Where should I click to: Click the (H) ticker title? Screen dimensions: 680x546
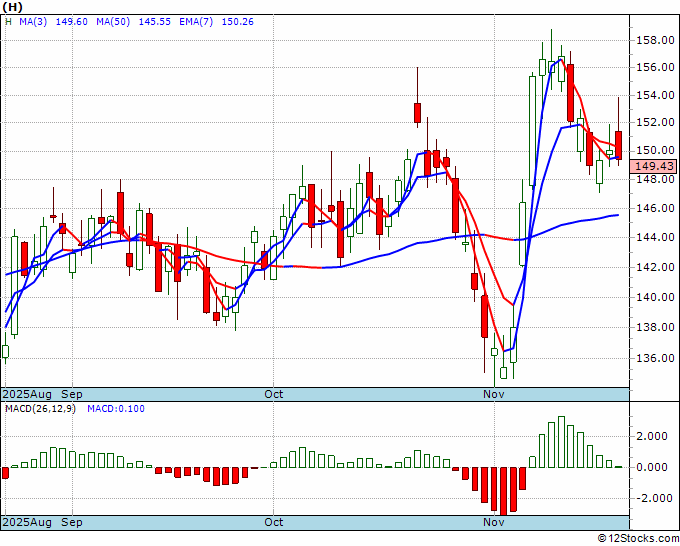point(13,7)
